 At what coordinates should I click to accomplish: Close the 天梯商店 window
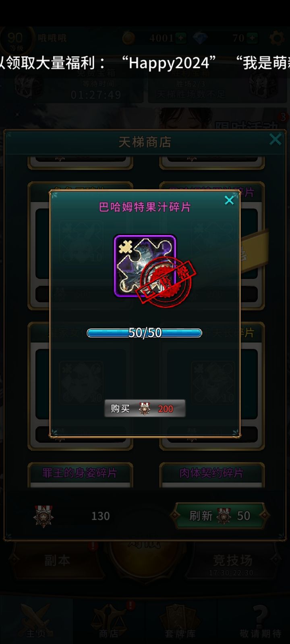(275, 139)
